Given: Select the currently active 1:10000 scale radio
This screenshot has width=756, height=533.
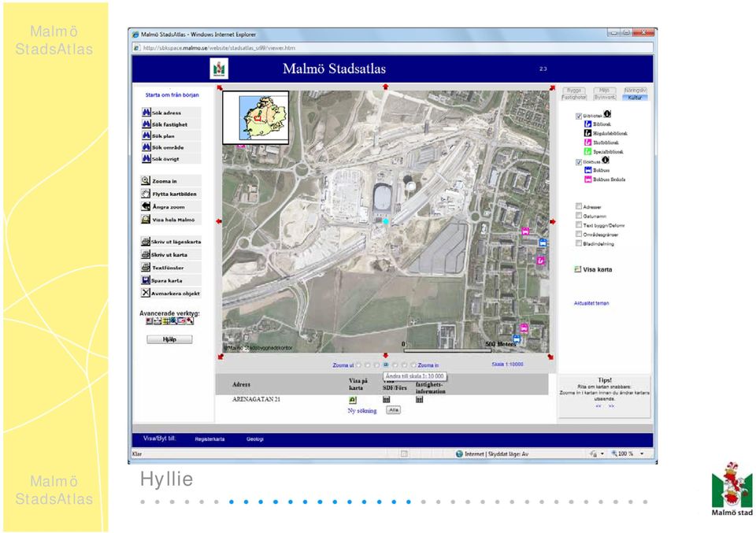Looking at the screenshot, I should [x=386, y=365].
